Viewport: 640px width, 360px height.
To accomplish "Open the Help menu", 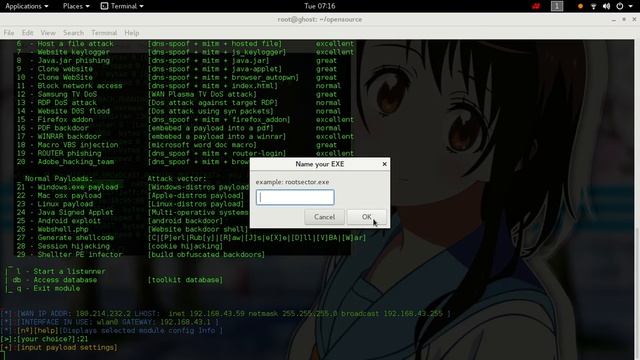I will coord(131,33).
